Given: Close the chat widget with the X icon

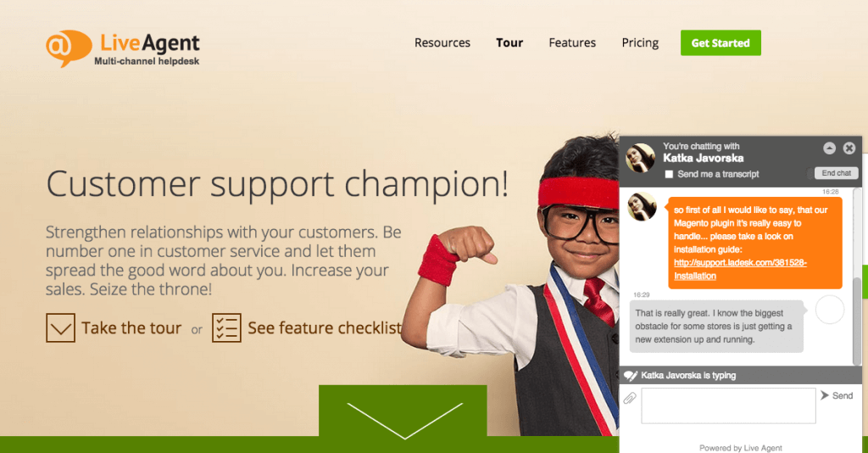Looking at the screenshot, I should (x=849, y=148).
